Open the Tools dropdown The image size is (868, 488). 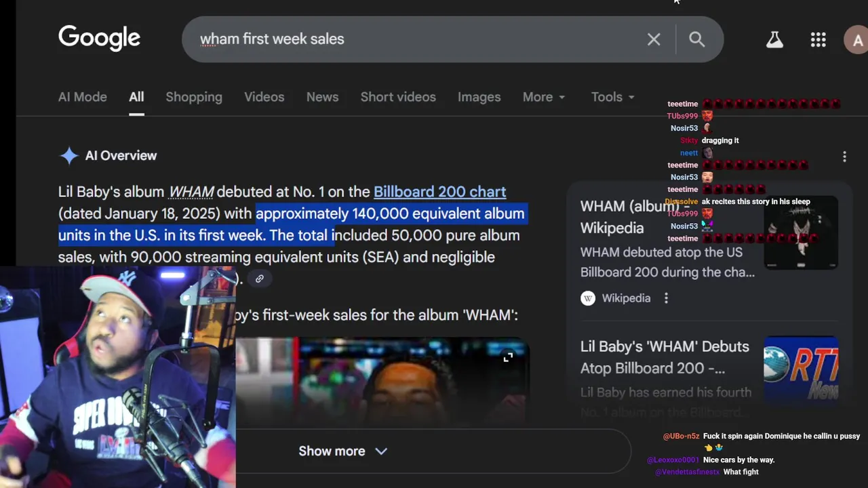tap(612, 97)
